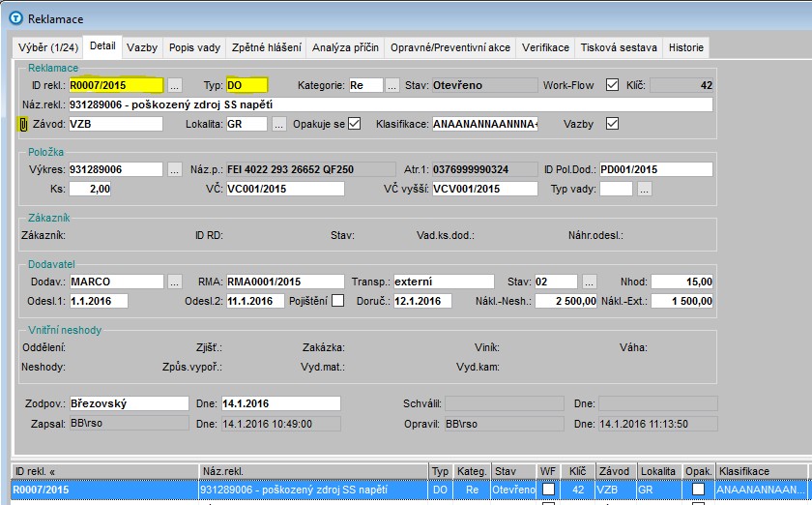Select the Detail tab

tap(102, 46)
